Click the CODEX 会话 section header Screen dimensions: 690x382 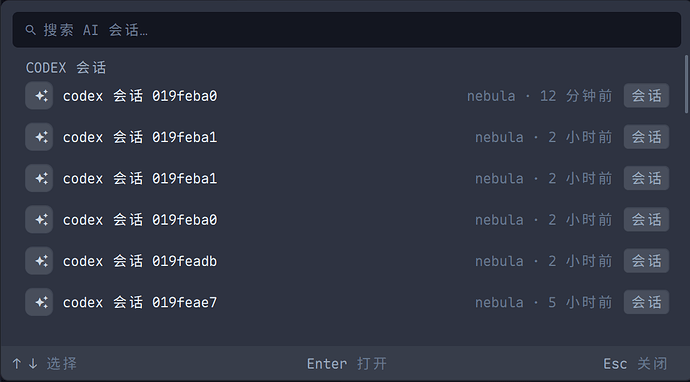(66, 68)
